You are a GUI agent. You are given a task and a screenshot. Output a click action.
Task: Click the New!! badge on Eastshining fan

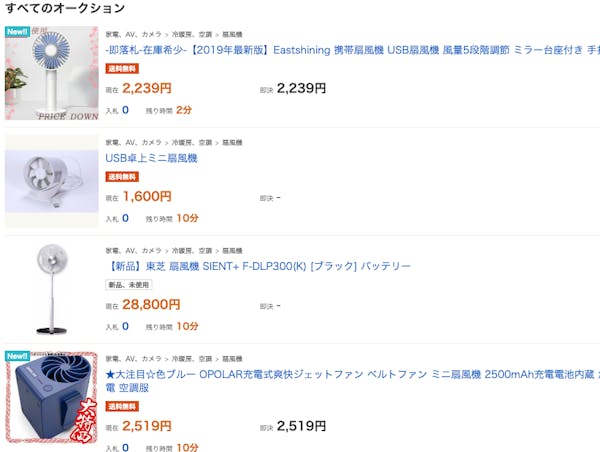pyautogui.click(x=17, y=32)
